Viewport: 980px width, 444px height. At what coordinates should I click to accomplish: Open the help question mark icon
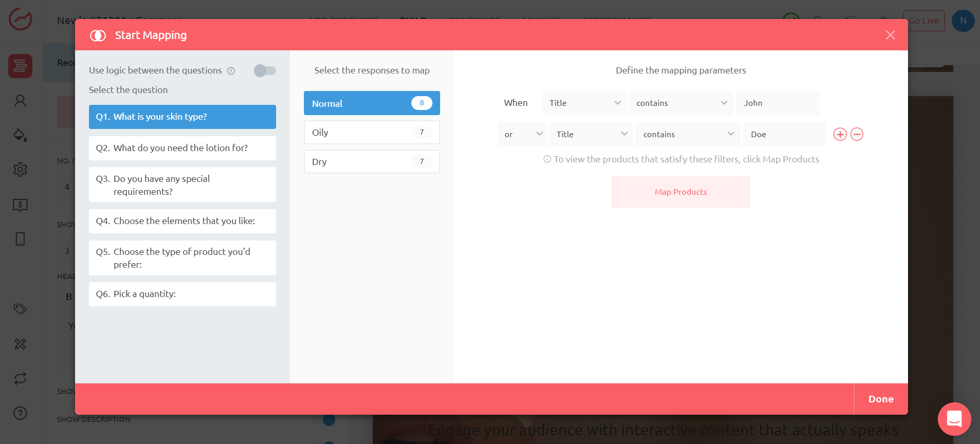pyautogui.click(x=20, y=413)
